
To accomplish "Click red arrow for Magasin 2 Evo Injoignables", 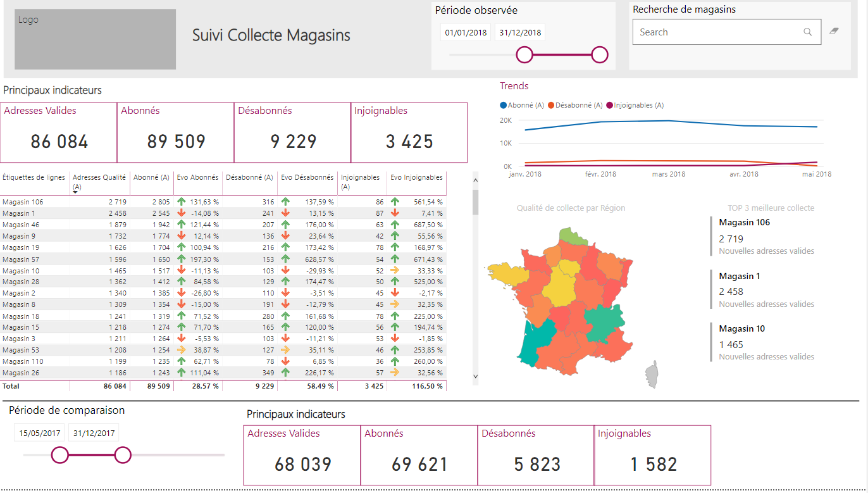I will tap(395, 293).
